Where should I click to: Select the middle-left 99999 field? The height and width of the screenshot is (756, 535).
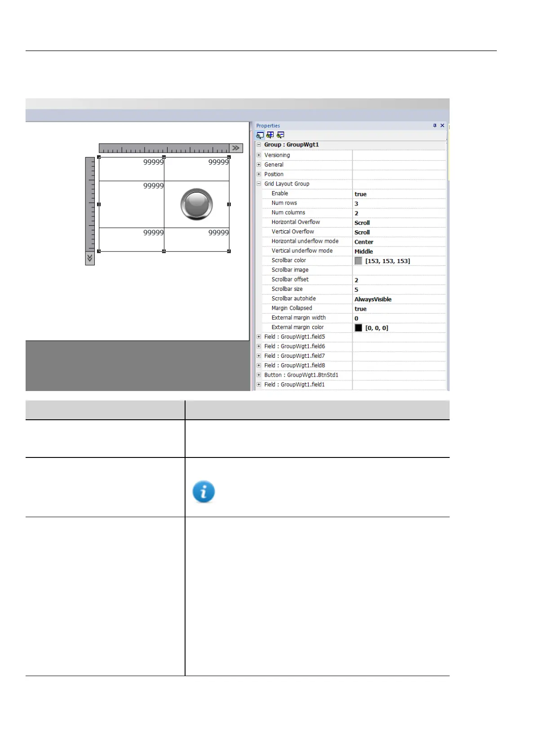(x=132, y=204)
